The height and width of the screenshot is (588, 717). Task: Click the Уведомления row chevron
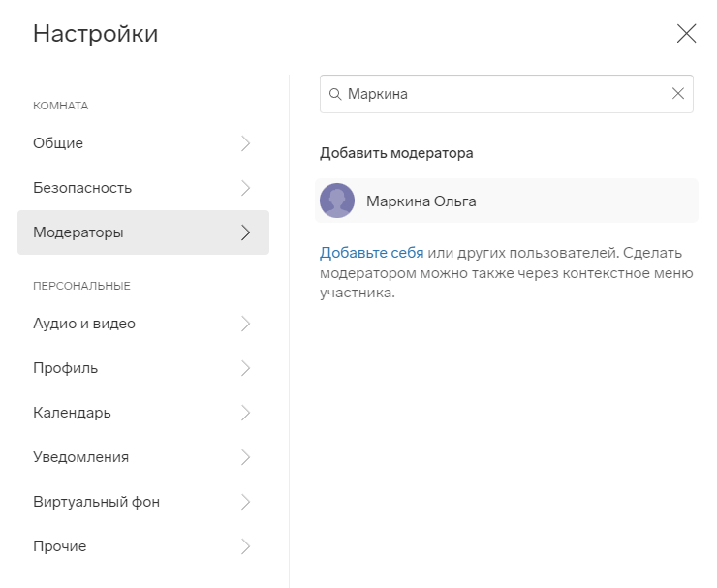pos(245,457)
